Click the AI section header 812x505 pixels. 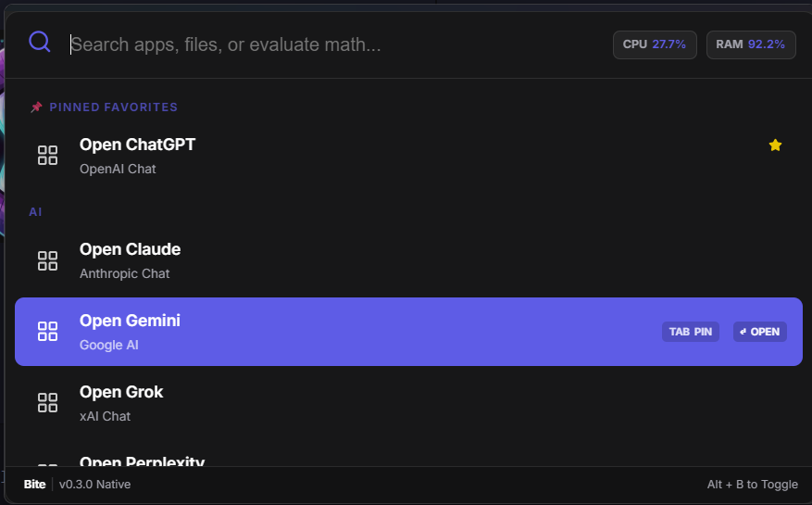click(x=35, y=212)
